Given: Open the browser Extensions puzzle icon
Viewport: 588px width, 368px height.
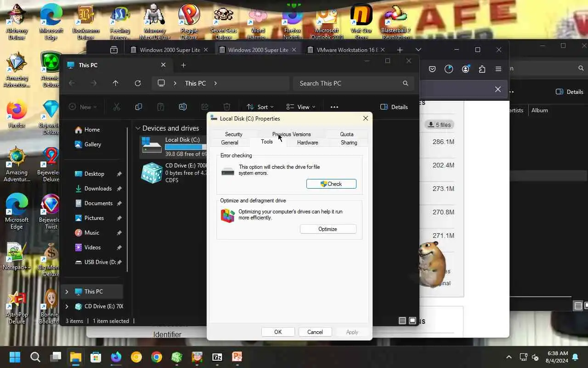Looking at the screenshot, I should (x=482, y=69).
